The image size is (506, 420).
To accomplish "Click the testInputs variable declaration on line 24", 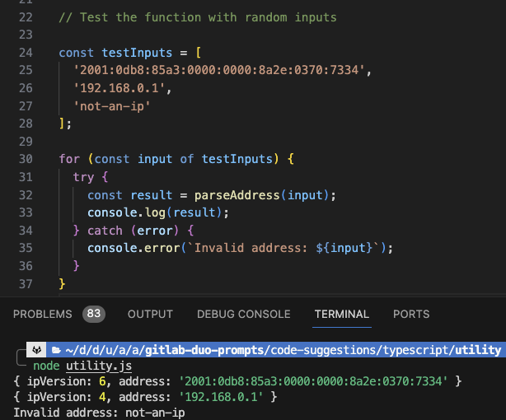I will tap(137, 53).
